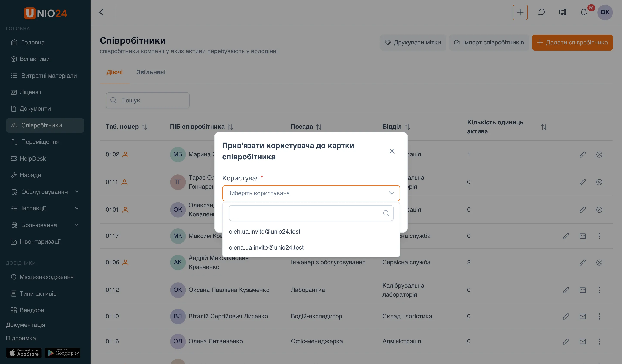Open the announcements megaphone icon
This screenshot has height=364, width=622.
[563, 12]
